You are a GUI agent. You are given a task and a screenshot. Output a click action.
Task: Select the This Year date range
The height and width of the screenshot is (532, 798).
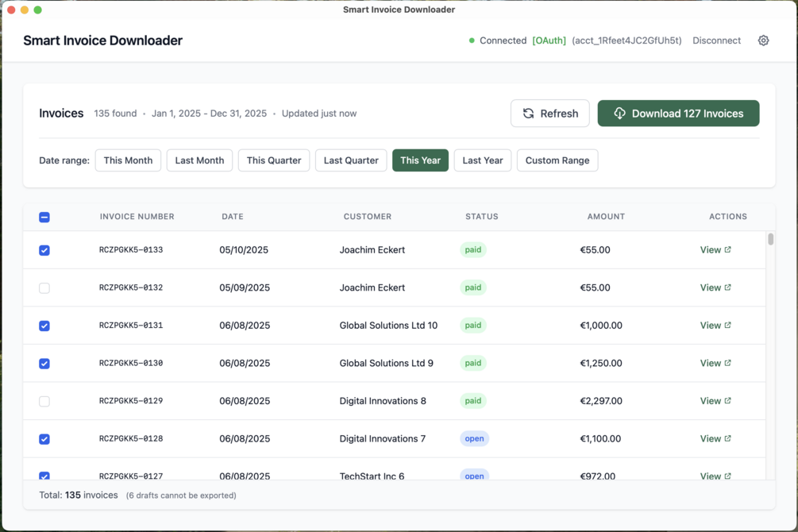pyautogui.click(x=420, y=160)
